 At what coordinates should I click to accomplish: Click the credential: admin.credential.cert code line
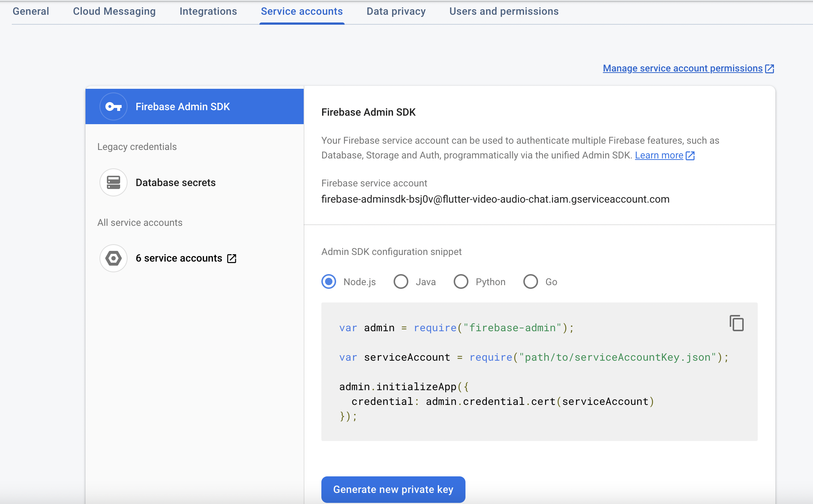[503, 402]
